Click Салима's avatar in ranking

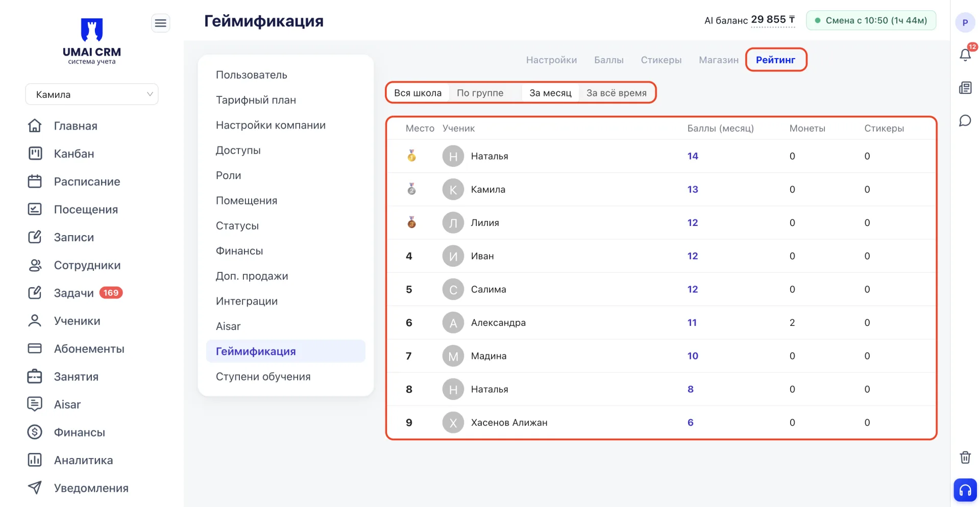(453, 289)
